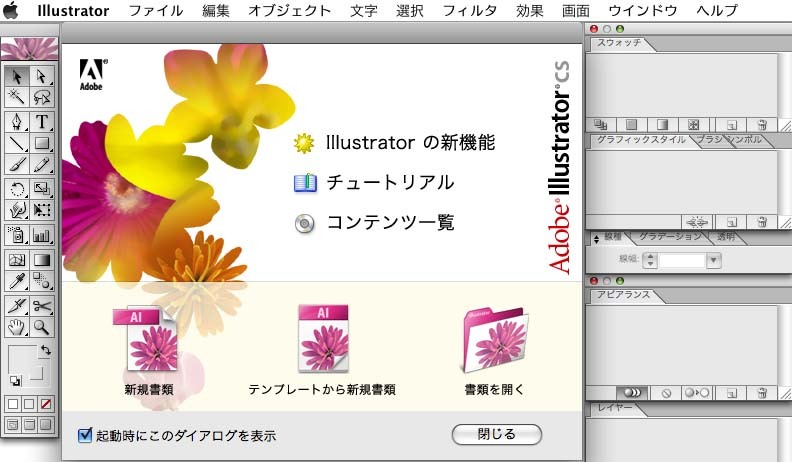The image size is (792, 462).
Task: Click the None (red slash) color button
Action: [x=45, y=404]
